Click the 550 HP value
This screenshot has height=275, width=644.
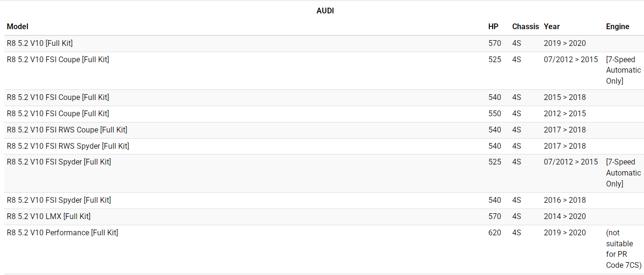point(495,113)
